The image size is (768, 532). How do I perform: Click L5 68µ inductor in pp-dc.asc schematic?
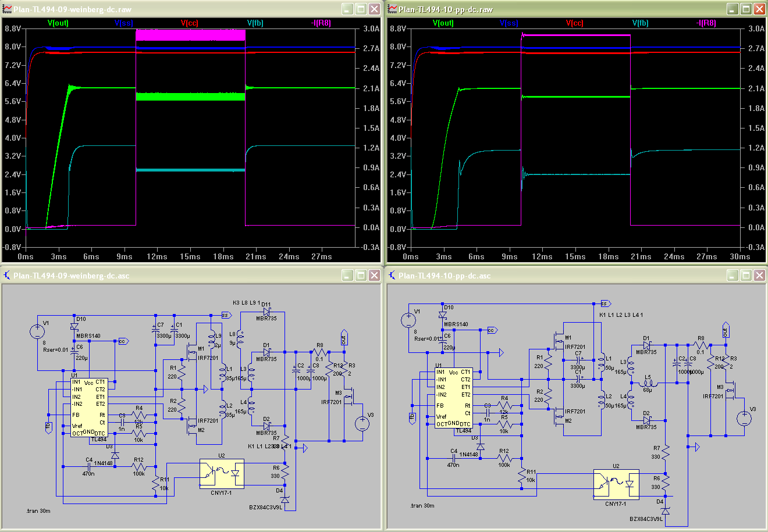648,383
